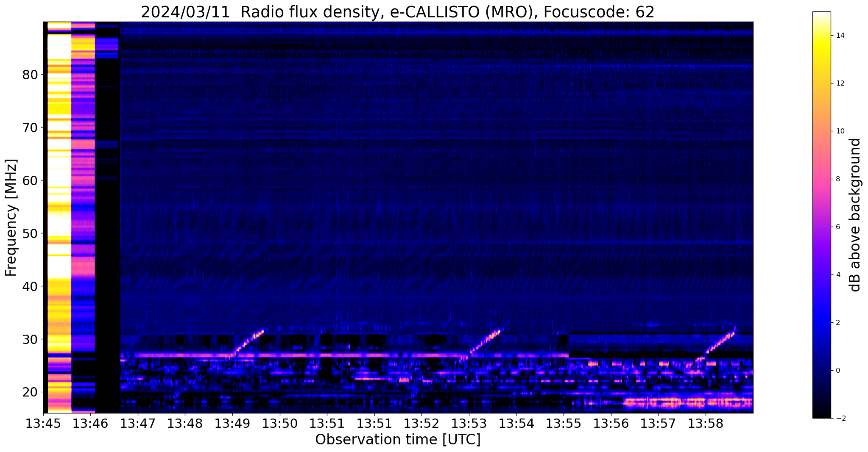Click the "Frequency [MHz]" y-axis label
This screenshot has height=452, width=868.
(11, 217)
